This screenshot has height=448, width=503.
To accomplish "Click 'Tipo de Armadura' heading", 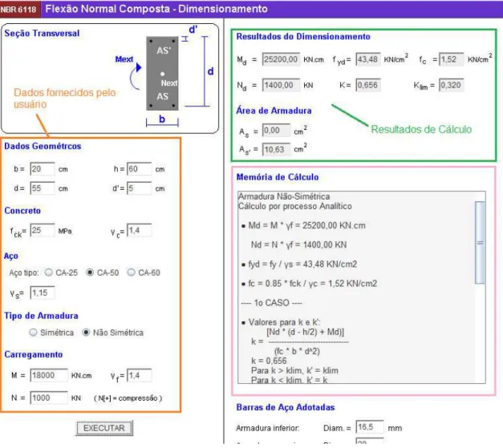I will (x=41, y=316).
